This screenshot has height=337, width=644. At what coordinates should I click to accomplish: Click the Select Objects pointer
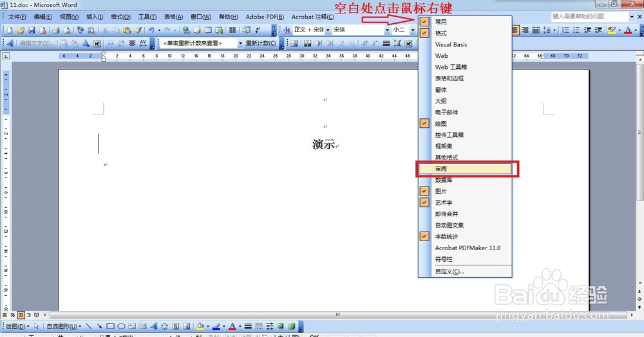(37, 326)
